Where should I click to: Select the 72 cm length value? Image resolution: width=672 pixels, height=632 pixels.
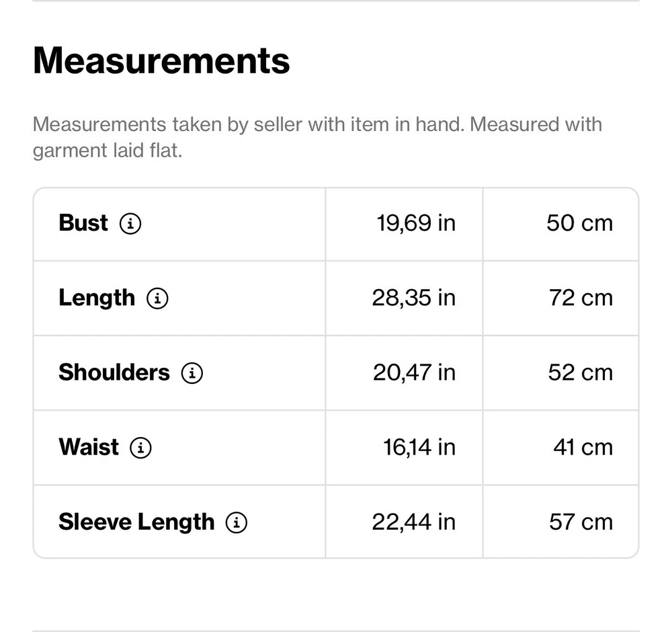tap(581, 298)
